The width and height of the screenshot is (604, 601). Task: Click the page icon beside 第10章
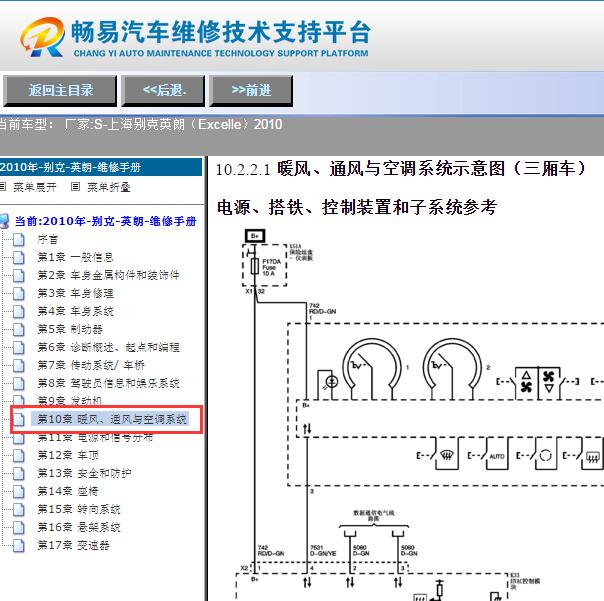coord(18,419)
